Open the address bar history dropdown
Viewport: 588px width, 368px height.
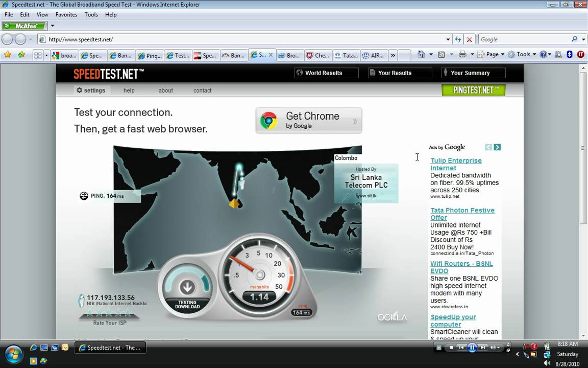click(x=448, y=39)
